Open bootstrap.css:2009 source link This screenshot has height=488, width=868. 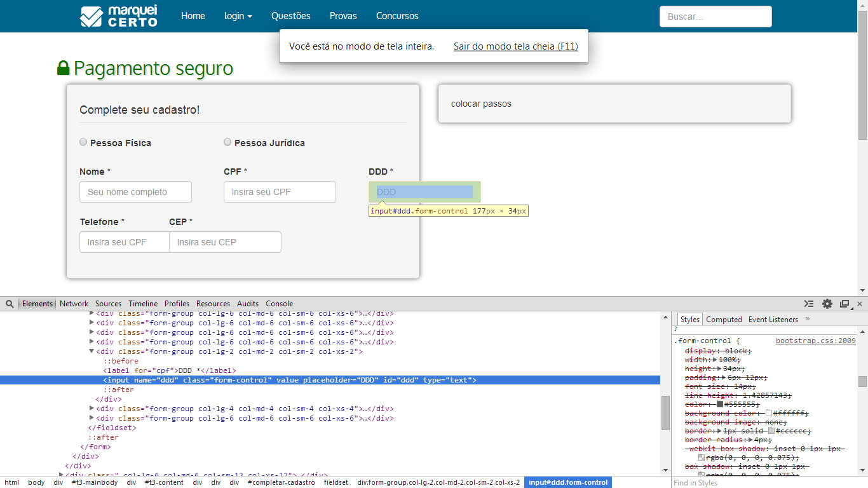[816, 341]
